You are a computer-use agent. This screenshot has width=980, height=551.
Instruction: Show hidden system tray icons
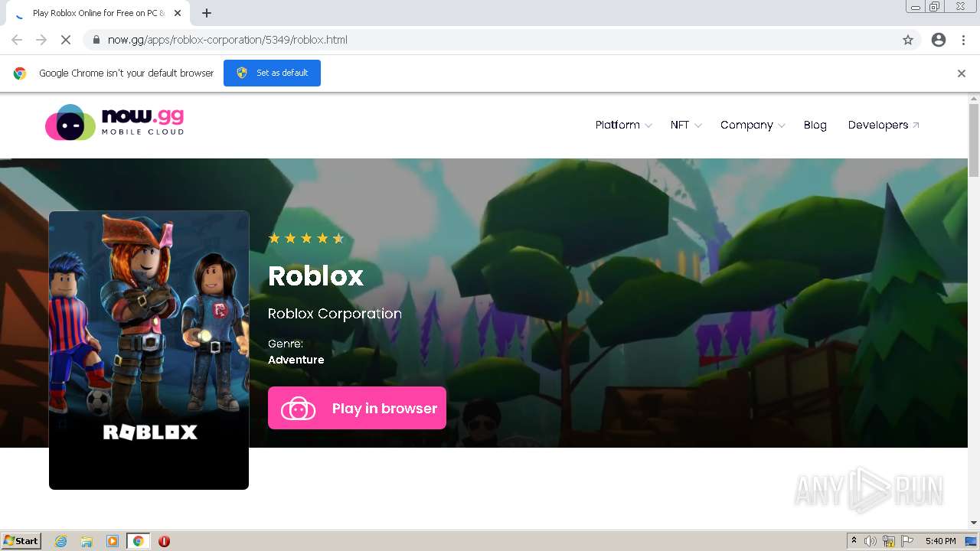854,541
